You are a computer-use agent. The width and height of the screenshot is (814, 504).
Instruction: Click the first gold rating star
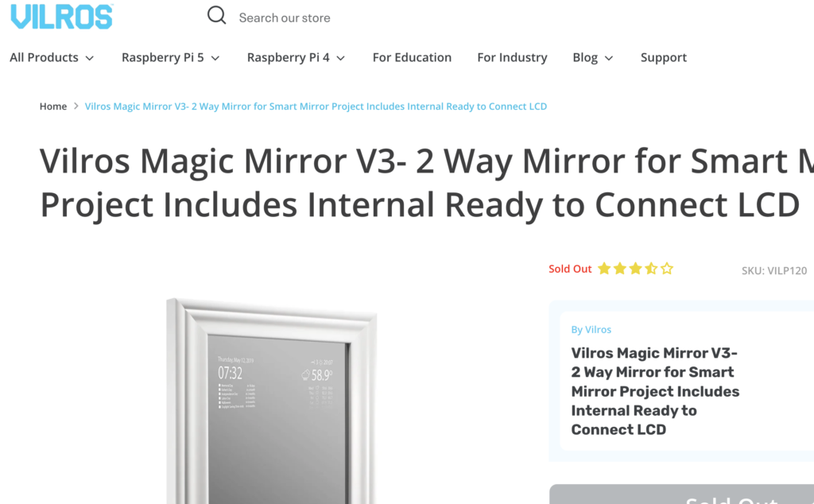click(x=604, y=269)
